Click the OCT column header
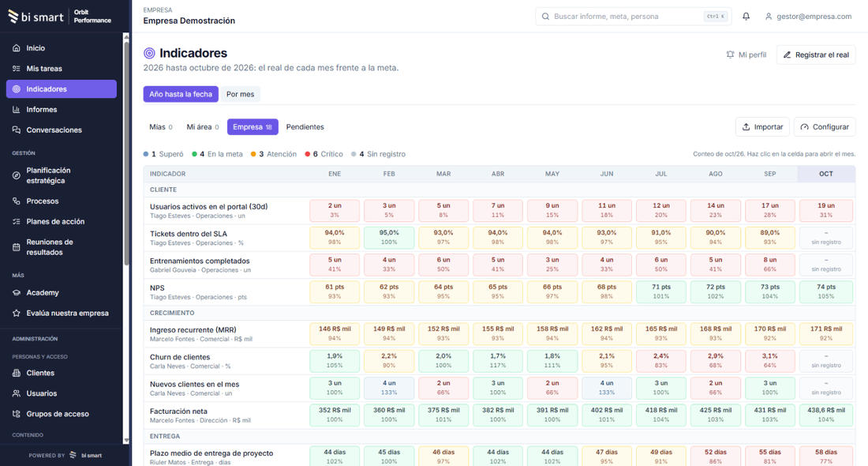The image size is (868, 466). tap(826, 174)
